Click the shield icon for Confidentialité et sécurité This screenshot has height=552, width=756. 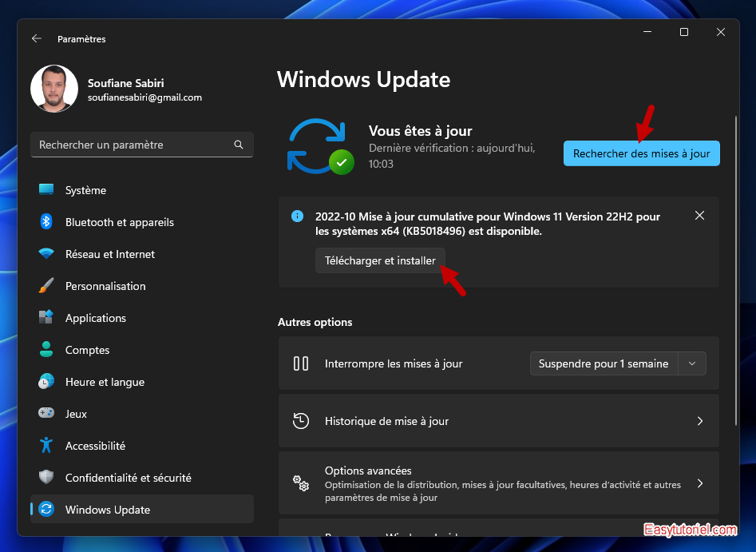point(46,477)
